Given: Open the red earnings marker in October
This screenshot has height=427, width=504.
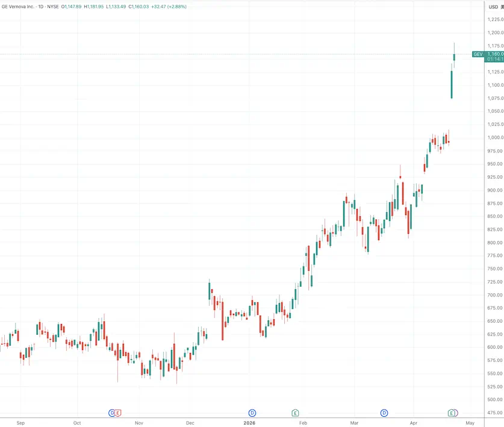Looking at the screenshot, I should [118, 413].
